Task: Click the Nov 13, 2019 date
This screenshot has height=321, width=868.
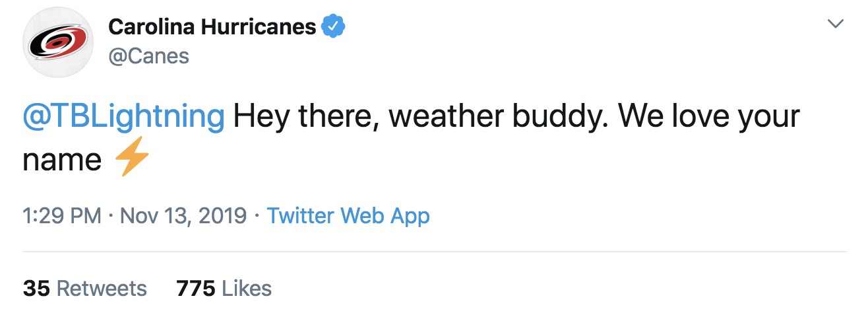Action: pos(183,215)
